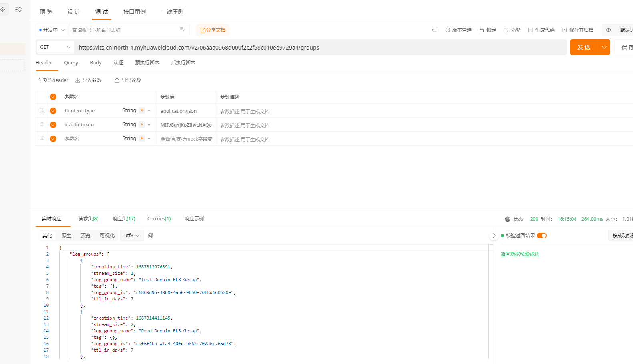
Task: Click the 按成功校验 button
Action: pos(621,236)
